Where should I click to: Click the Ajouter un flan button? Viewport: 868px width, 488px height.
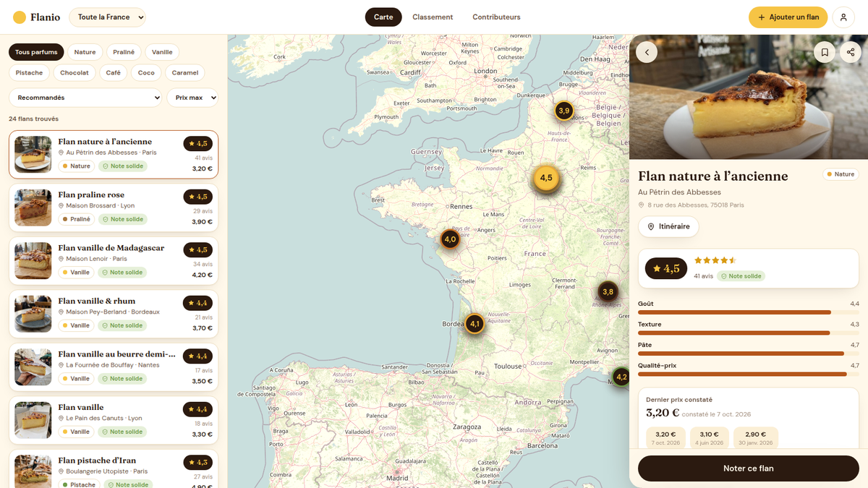pos(788,17)
